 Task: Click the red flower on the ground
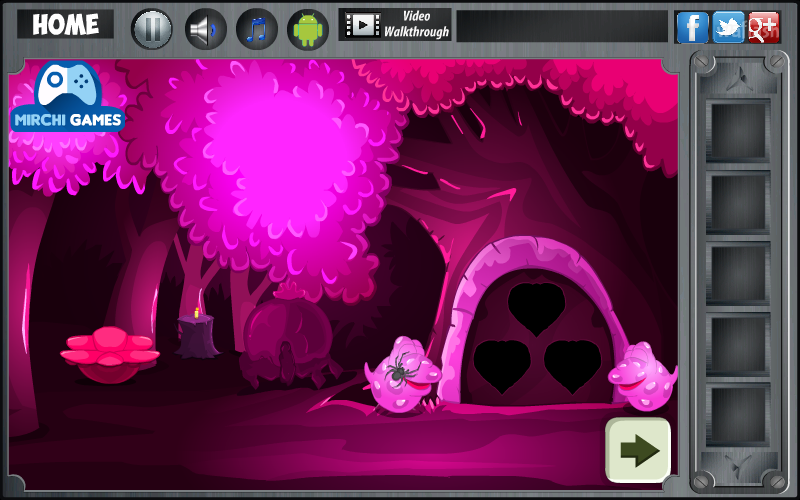click(x=110, y=354)
